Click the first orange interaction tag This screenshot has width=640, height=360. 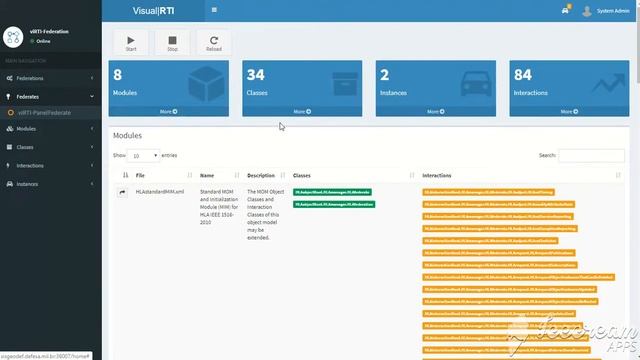pyautogui.click(x=488, y=192)
